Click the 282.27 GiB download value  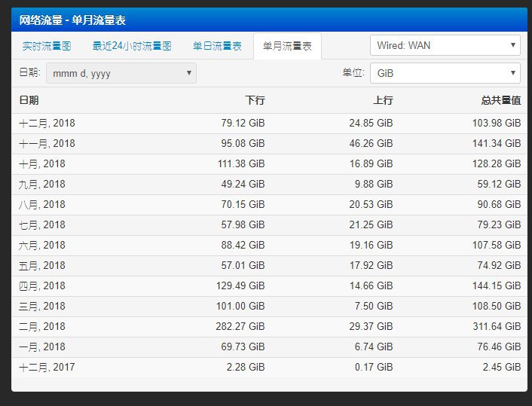pos(239,327)
